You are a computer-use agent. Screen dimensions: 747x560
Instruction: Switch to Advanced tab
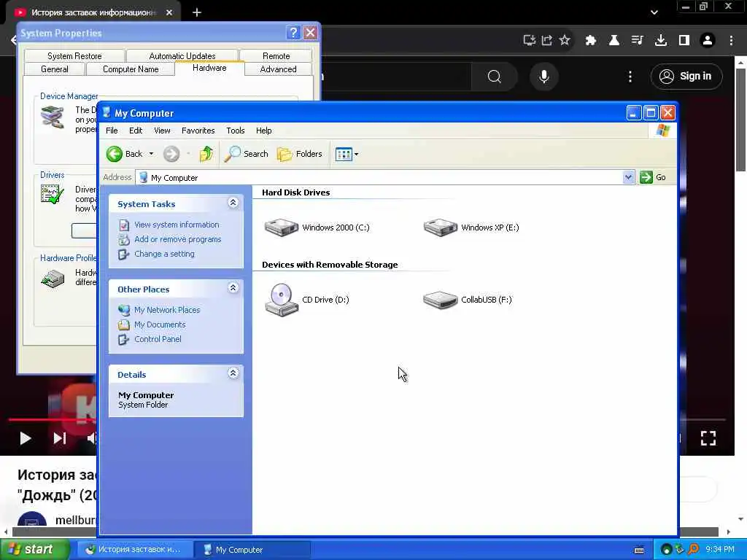[x=278, y=69]
